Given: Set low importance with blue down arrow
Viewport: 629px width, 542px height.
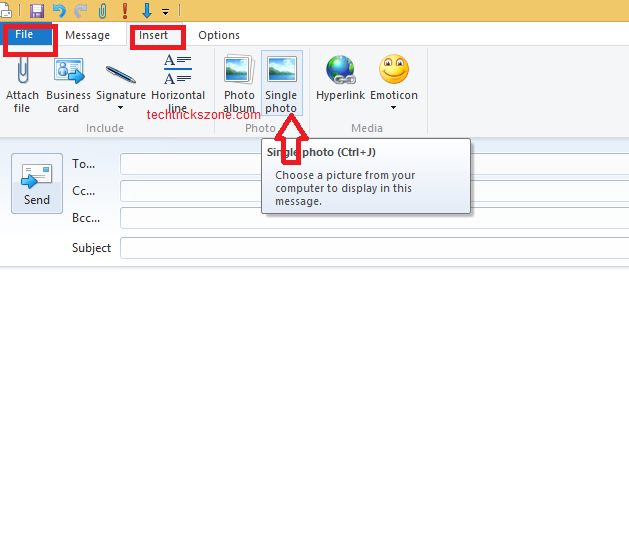Looking at the screenshot, I should (146, 11).
